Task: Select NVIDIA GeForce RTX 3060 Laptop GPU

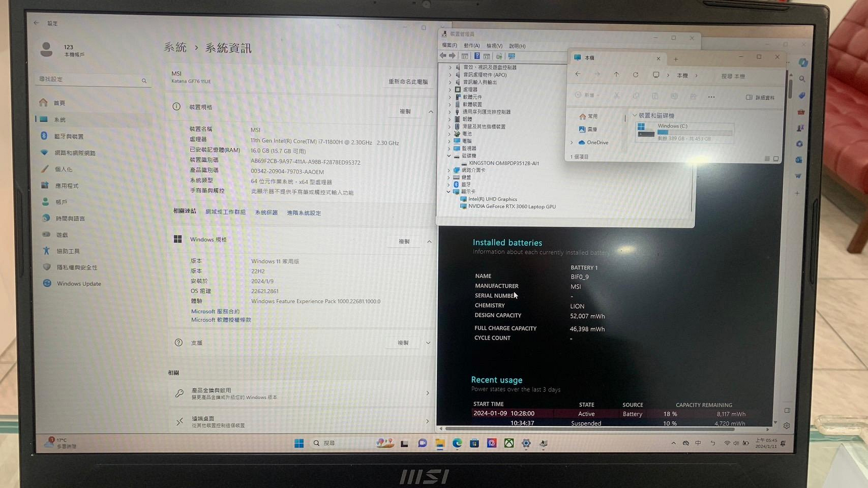Action: [x=512, y=206]
